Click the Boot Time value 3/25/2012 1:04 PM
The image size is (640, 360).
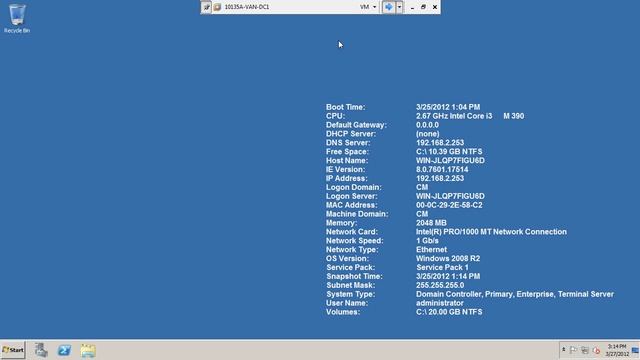pos(448,107)
